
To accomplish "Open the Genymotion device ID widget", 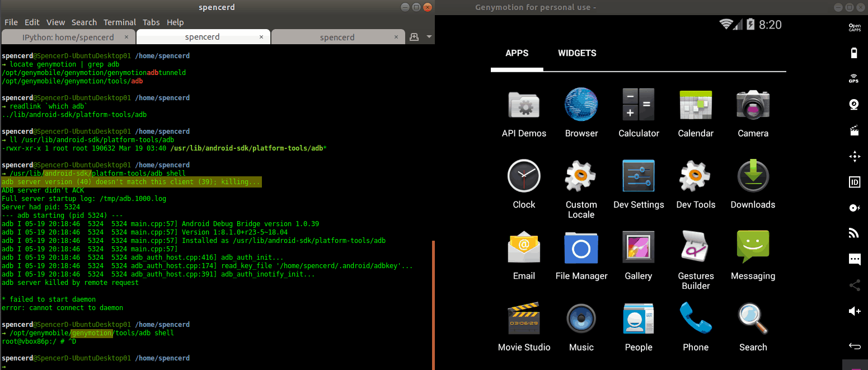I will (x=855, y=182).
